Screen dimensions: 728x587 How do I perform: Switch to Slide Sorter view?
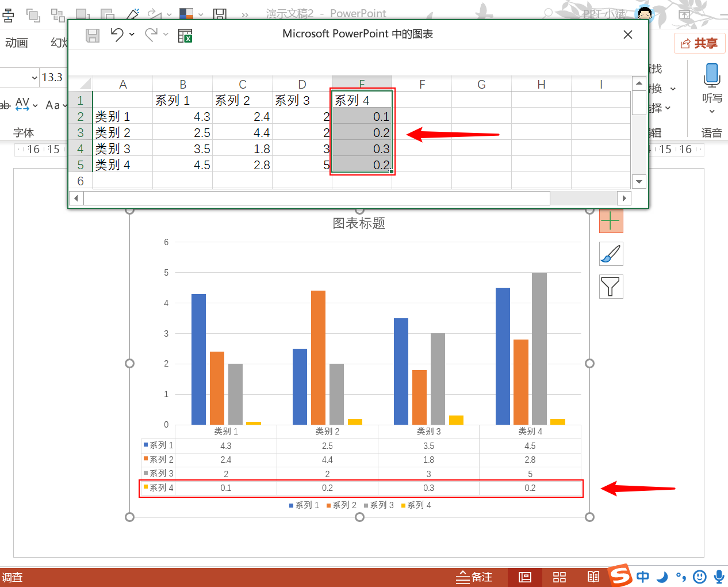click(560, 577)
